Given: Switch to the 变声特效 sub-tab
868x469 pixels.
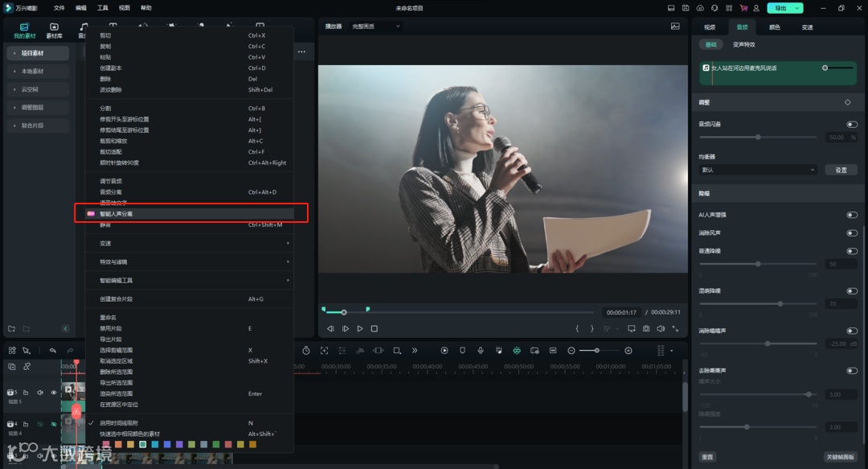Looking at the screenshot, I should pos(743,44).
